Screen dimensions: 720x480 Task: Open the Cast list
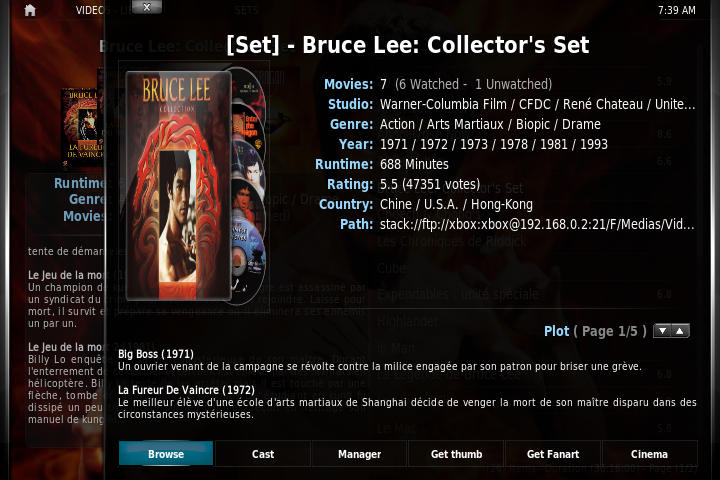click(263, 454)
